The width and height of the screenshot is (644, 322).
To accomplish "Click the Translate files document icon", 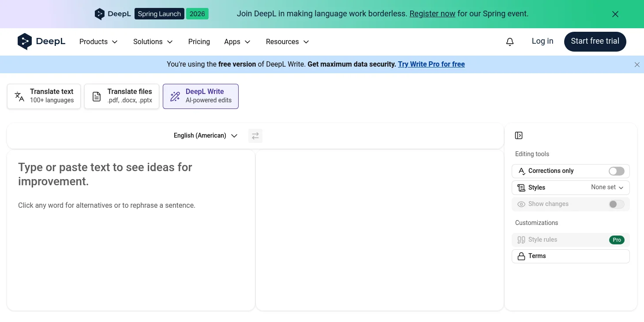I will coord(97,96).
